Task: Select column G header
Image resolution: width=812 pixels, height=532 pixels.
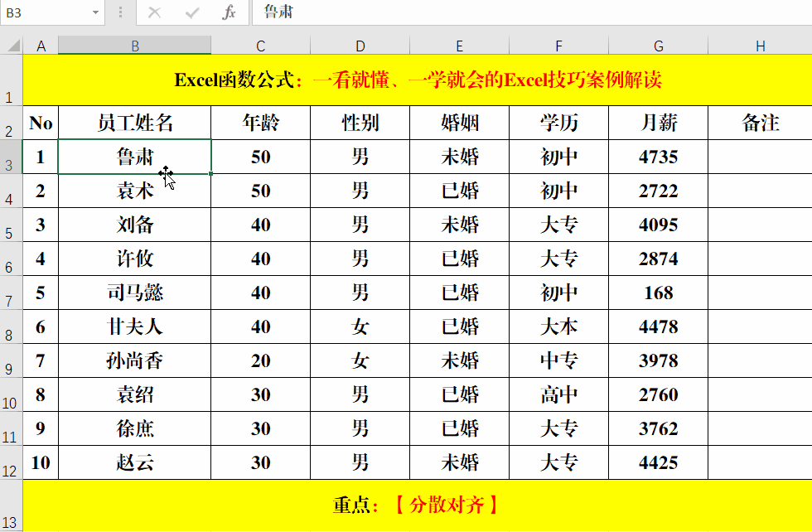Action: [x=658, y=46]
